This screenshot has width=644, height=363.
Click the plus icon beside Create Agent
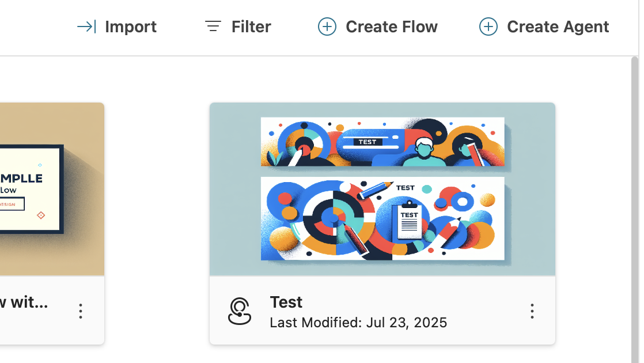point(488,26)
